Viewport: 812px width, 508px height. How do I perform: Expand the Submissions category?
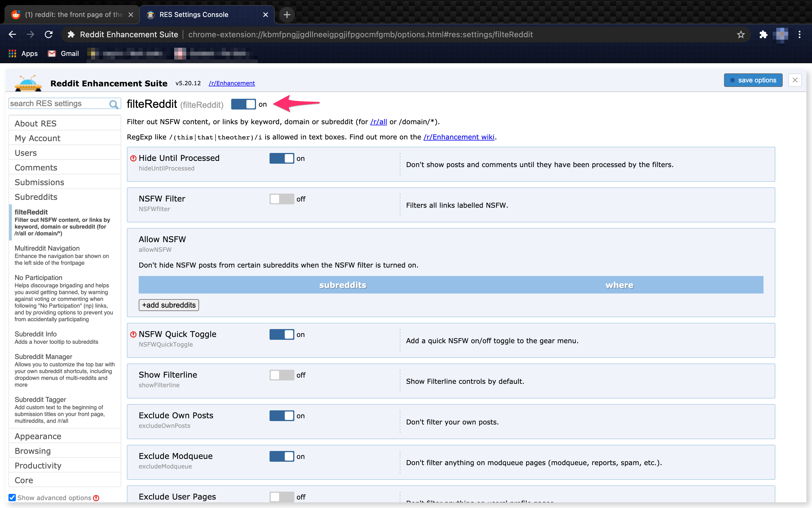click(x=65, y=182)
